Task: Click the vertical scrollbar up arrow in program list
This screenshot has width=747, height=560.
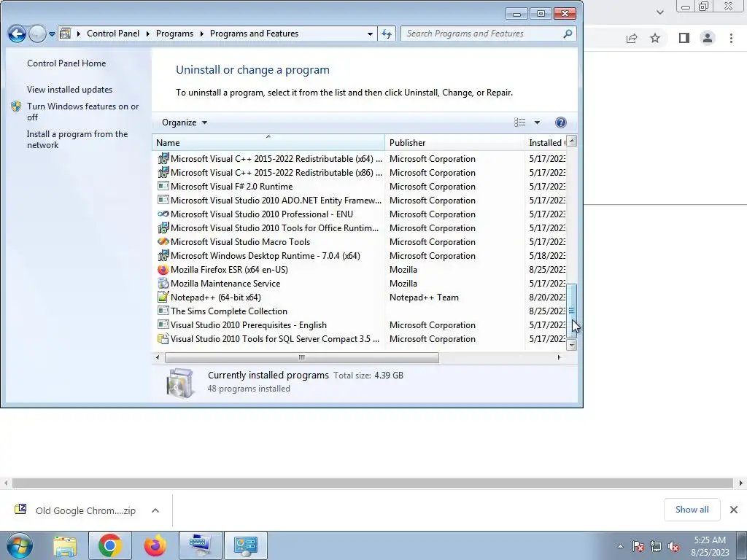Action: coord(572,141)
